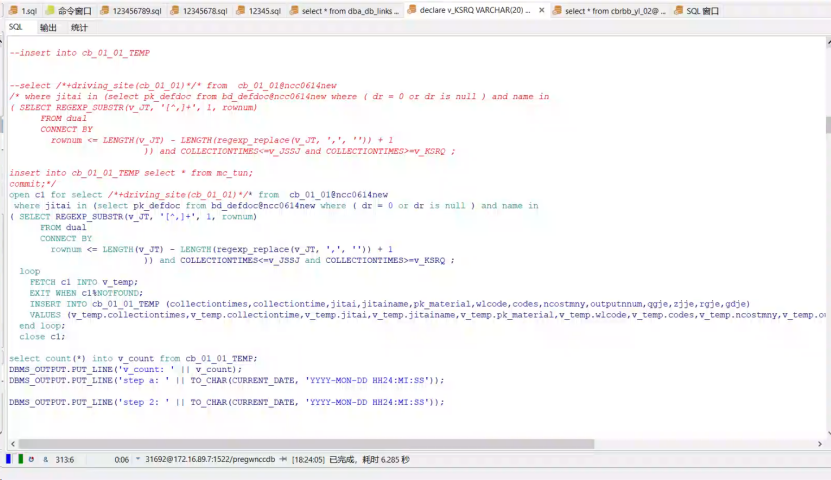Viewport: 831px width, 480px height.
Task: Click the DBMS_OUTPUT 'step 2:' line
Action: pos(227,402)
